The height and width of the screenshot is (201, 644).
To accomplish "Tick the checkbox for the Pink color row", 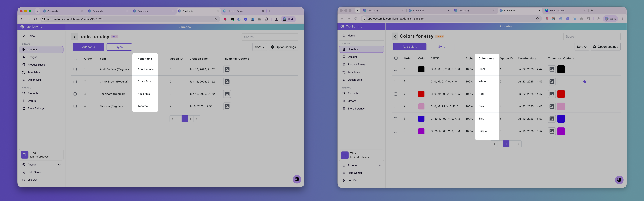I will point(395,106).
